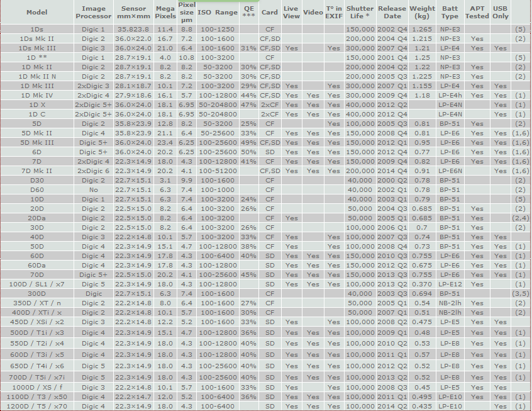Click the '35.823.8' sensor size cell

coord(133,29)
